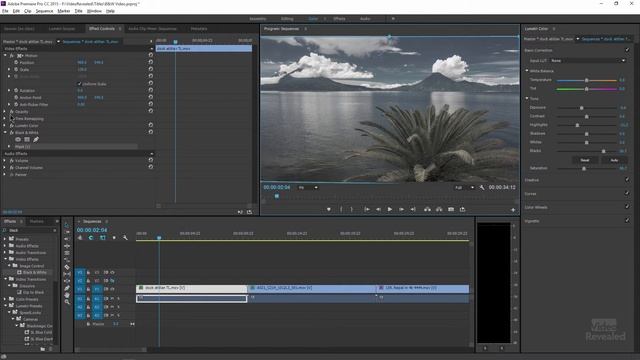The image size is (640, 360).
Task: Toggle the Creative section checkbox
Action: tap(627, 180)
